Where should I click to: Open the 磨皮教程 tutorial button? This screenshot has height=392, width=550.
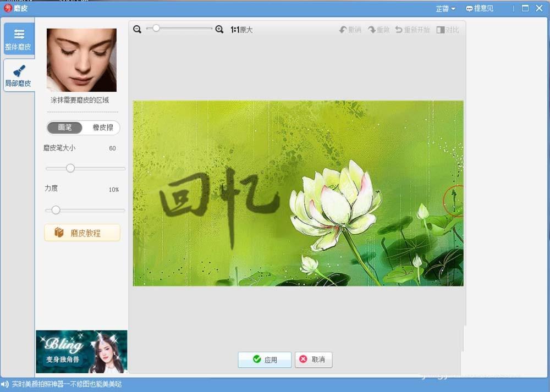82,233
